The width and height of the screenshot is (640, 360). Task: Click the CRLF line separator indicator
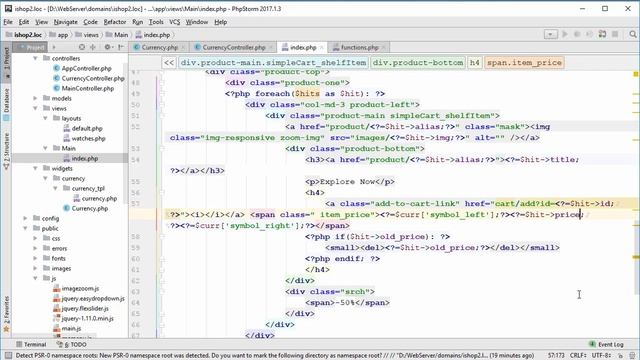coord(578,356)
